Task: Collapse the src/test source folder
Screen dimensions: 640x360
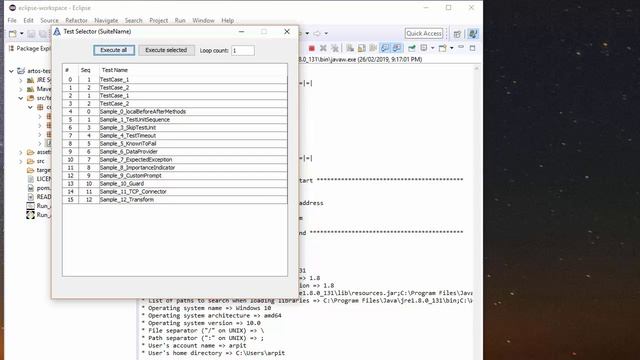Action: [x=21, y=98]
